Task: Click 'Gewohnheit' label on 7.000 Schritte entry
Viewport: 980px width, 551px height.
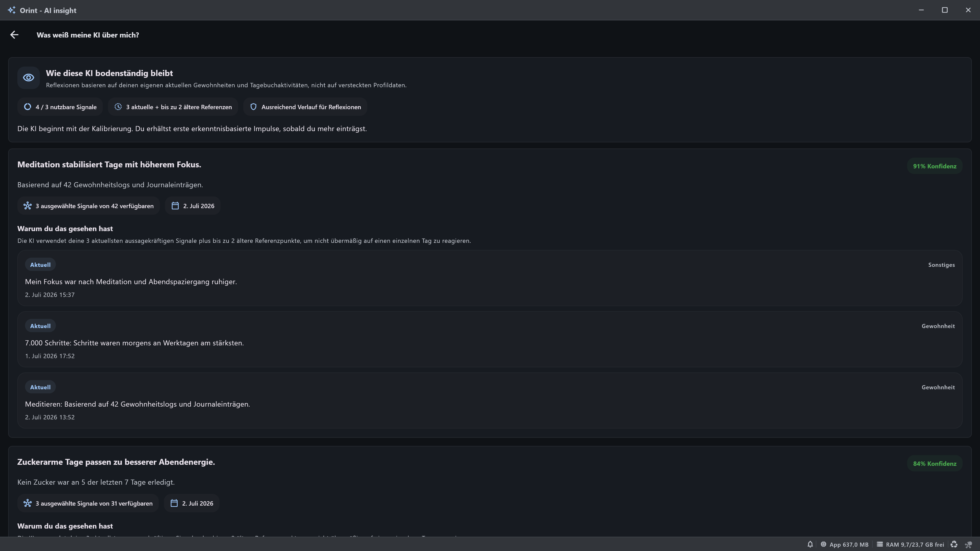Action: [x=938, y=326]
